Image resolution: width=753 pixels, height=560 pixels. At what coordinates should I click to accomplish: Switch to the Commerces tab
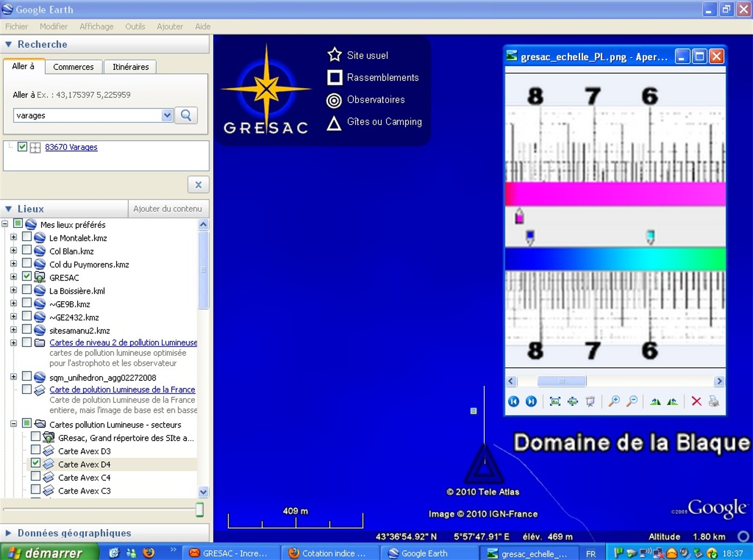[73, 67]
